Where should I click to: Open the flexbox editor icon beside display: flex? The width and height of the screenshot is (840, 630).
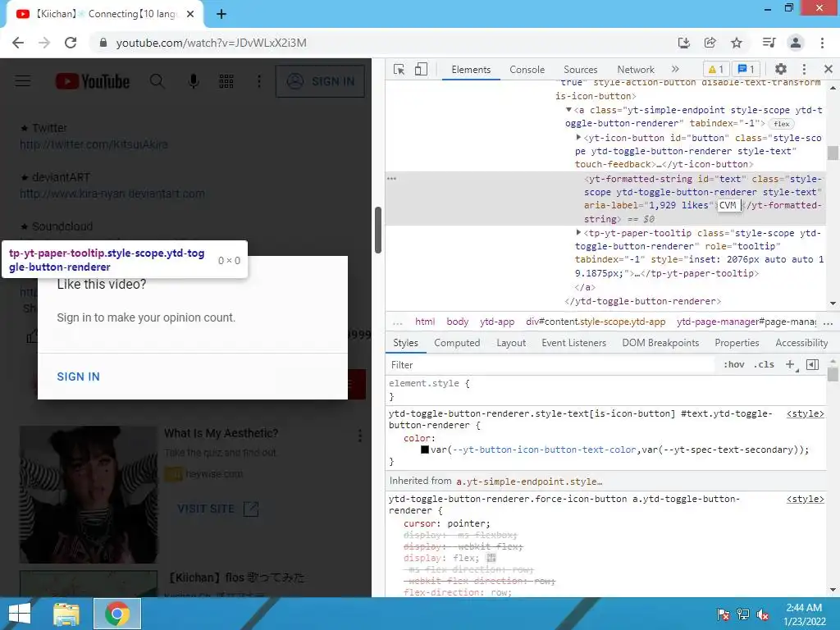pos(491,558)
